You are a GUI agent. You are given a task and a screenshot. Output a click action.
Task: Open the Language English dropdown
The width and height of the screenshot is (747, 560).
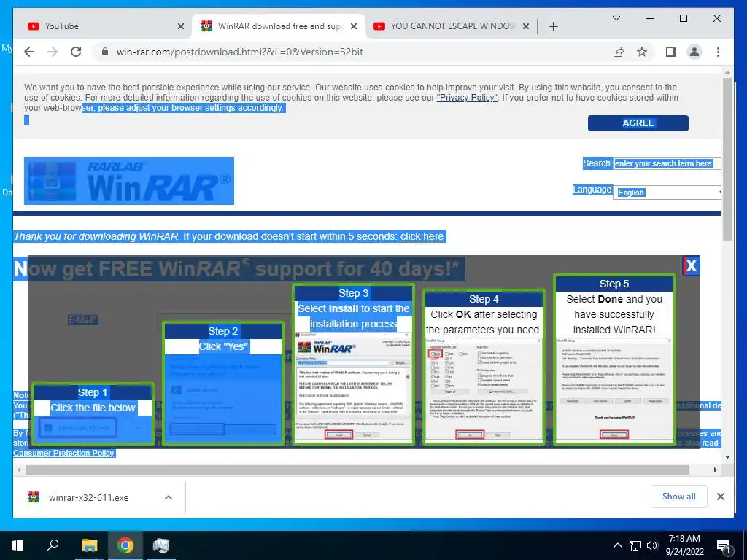pyautogui.click(x=667, y=192)
